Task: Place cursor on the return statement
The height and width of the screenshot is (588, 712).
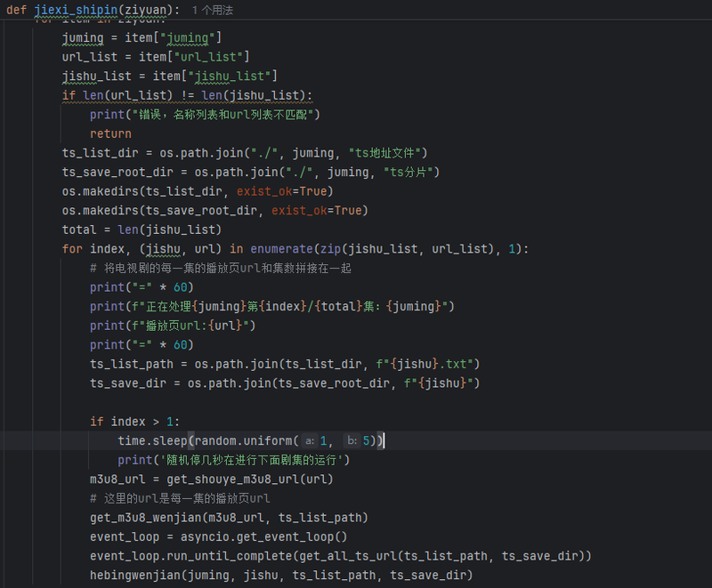Action: 110,133
